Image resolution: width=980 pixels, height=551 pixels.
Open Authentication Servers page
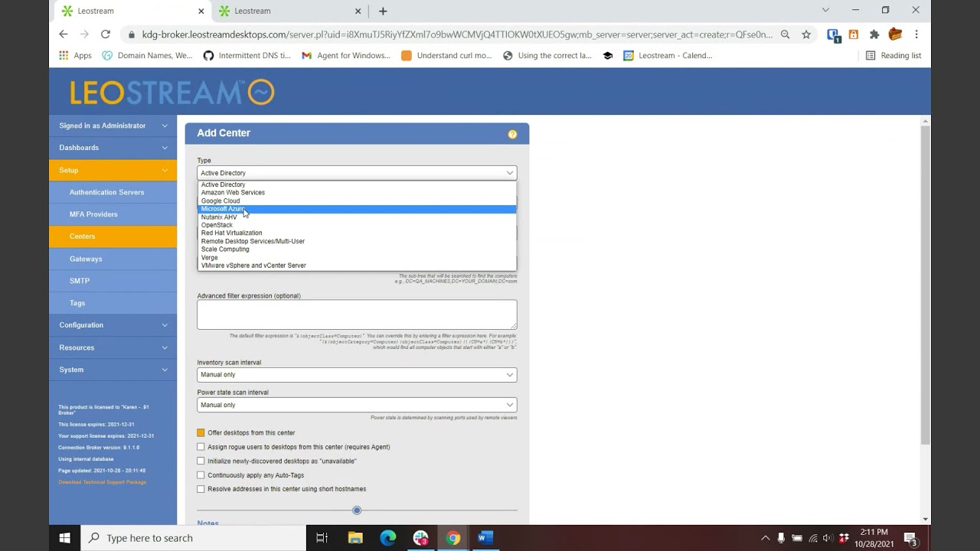[x=113, y=192]
